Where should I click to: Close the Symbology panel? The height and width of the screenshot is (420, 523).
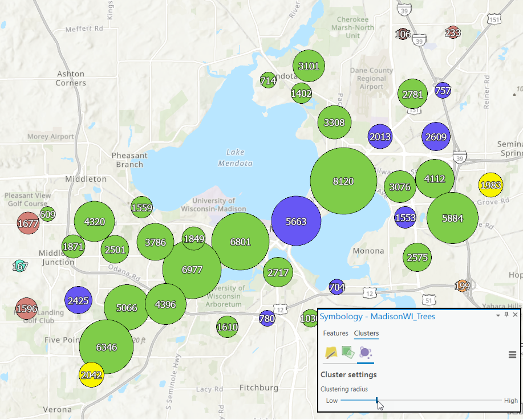coord(516,315)
